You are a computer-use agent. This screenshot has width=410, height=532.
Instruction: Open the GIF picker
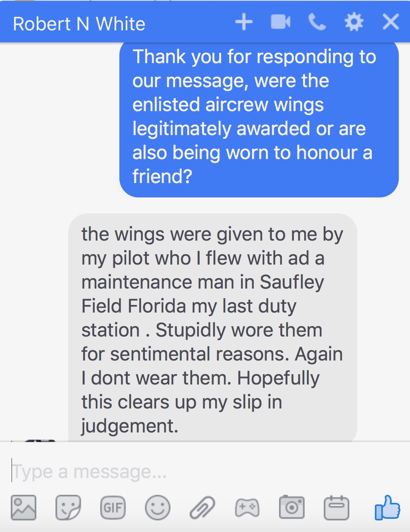[x=113, y=508]
